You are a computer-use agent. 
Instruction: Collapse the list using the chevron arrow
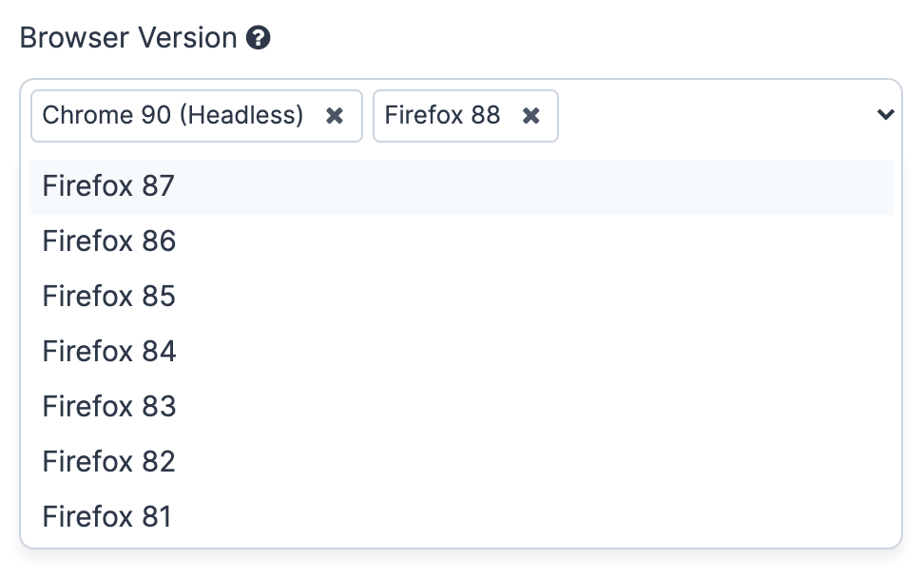pyautogui.click(x=885, y=114)
